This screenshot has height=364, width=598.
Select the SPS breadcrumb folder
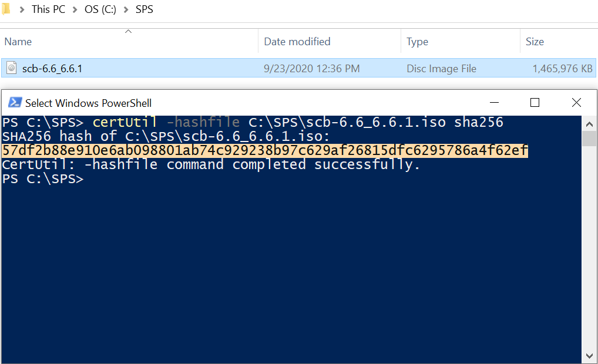(x=145, y=9)
